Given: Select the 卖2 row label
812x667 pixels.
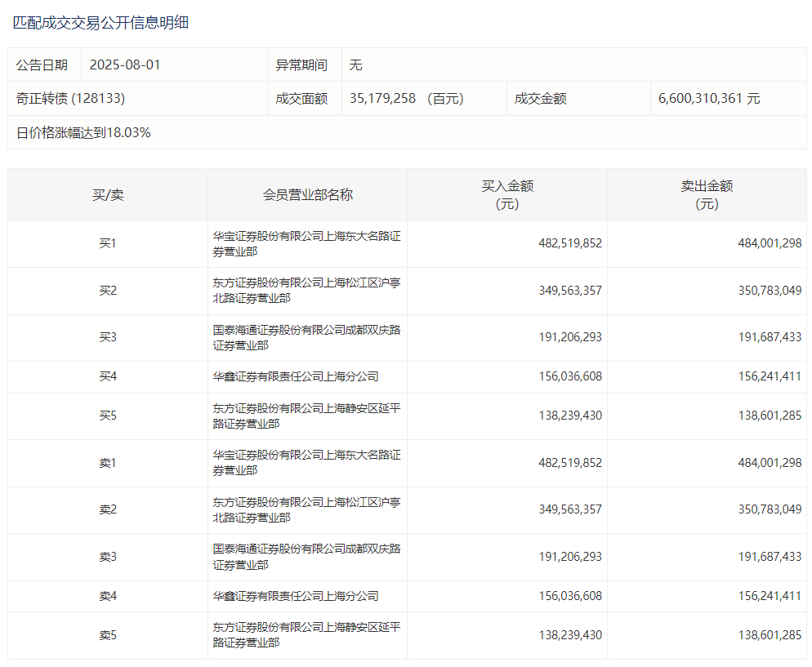Looking at the screenshot, I should point(108,509).
